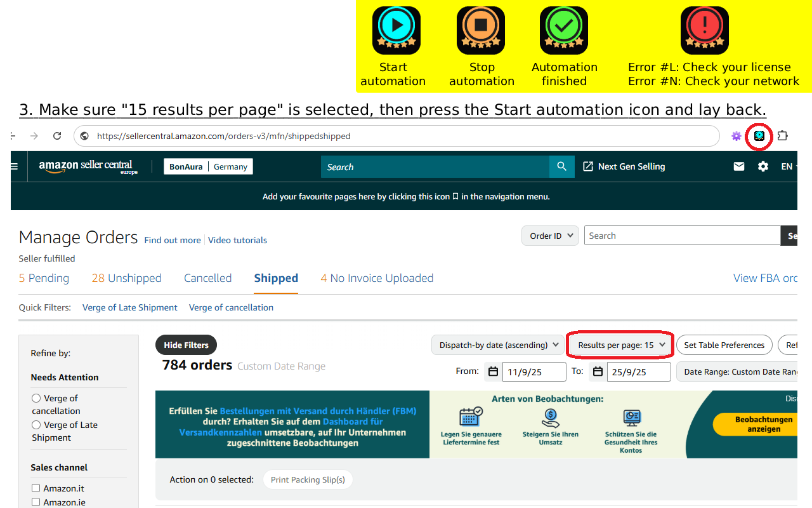Check the Amazon.it sales channel checkbox
Screen dimensions: 812x508
coord(36,488)
